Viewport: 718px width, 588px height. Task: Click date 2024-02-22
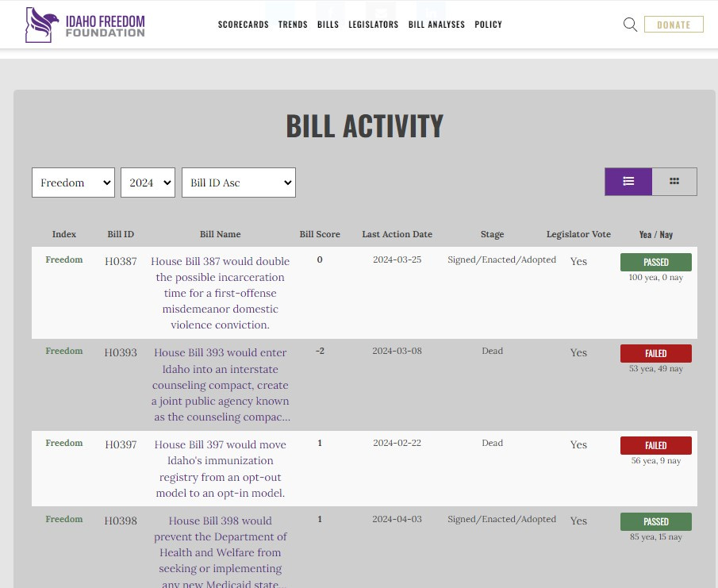397,443
